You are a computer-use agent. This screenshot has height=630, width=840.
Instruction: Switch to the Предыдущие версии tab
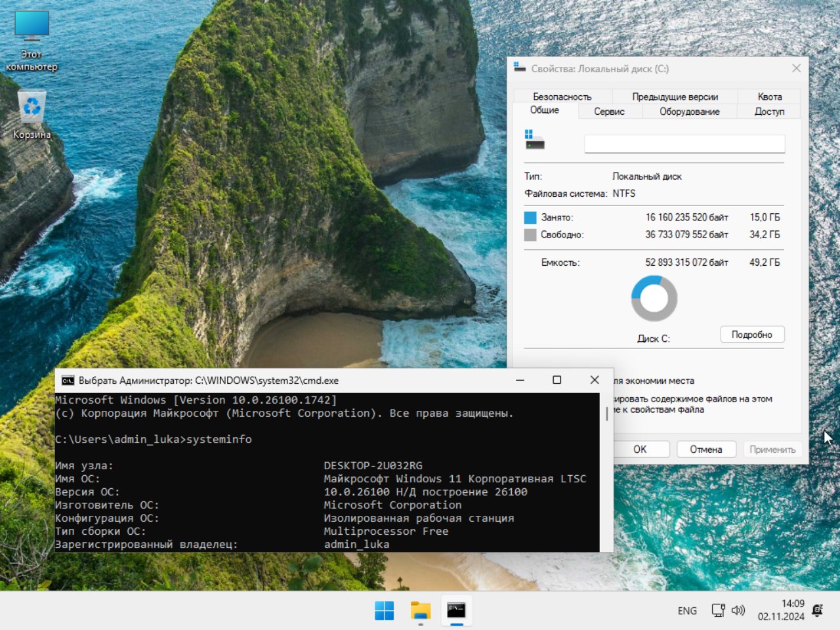[x=675, y=96]
